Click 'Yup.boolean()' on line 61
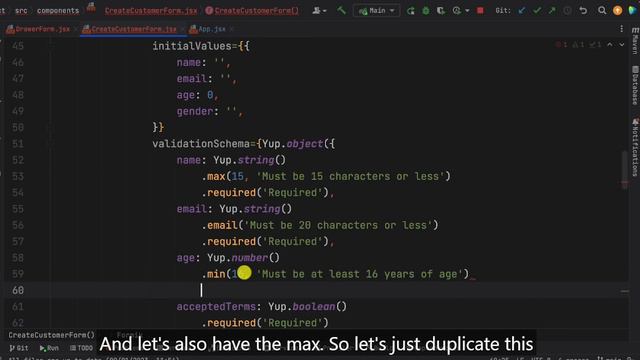This screenshot has width=640, height=360. (x=307, y=307)
